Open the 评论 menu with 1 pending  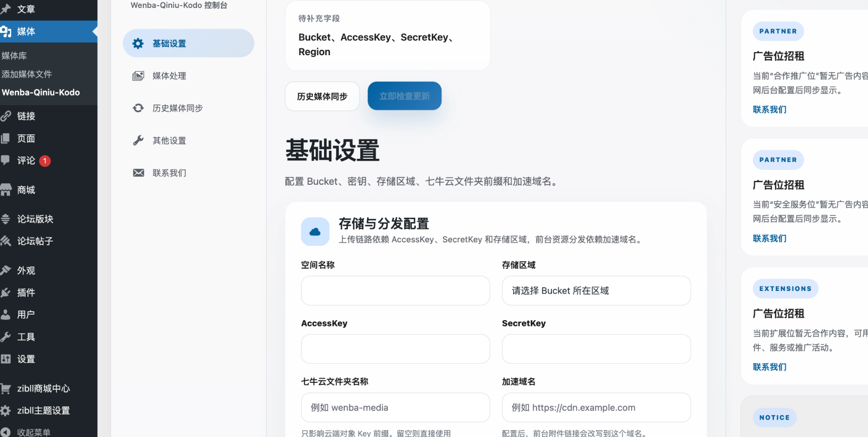point(25,160)
